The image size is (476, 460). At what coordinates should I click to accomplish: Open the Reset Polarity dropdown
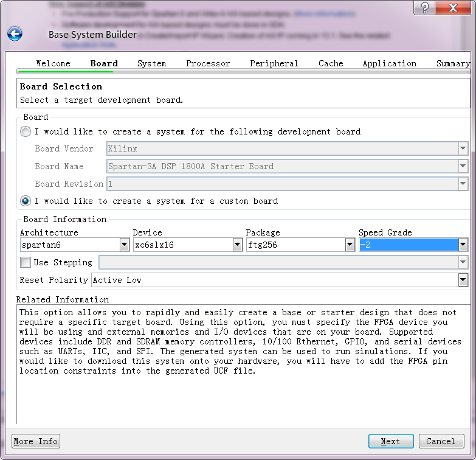tap(463, 280)
